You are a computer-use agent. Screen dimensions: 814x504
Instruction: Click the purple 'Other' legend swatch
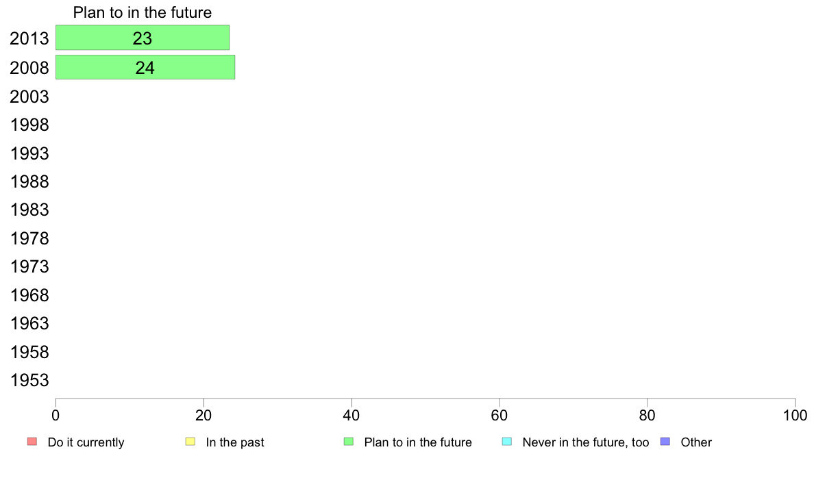pyautogui.click(x=665, y=442)
